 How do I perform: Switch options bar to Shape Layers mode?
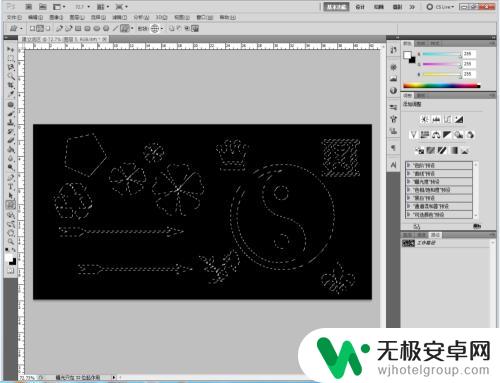pos(33,29)
